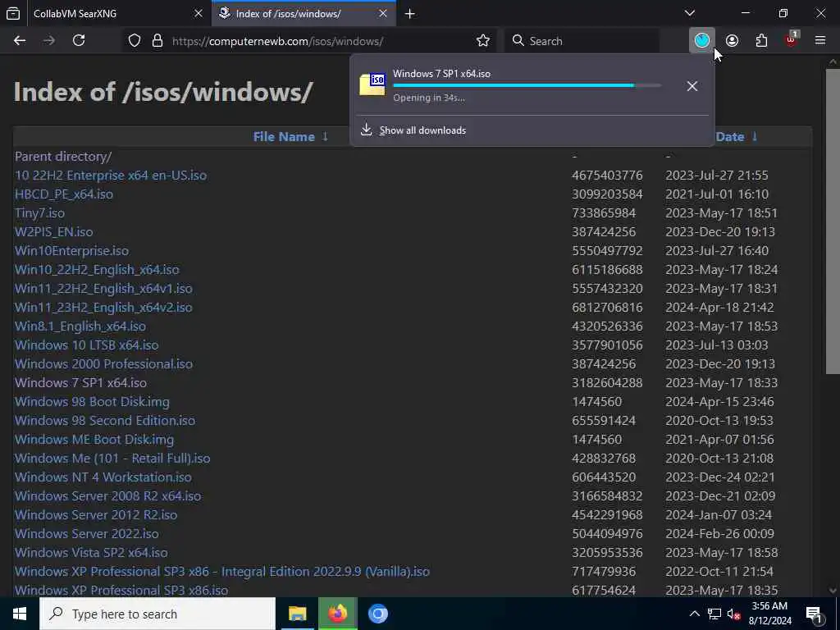Open the muted volume tray icon
The width and height of the screenshot is (840, 630).
pos(733,614)
